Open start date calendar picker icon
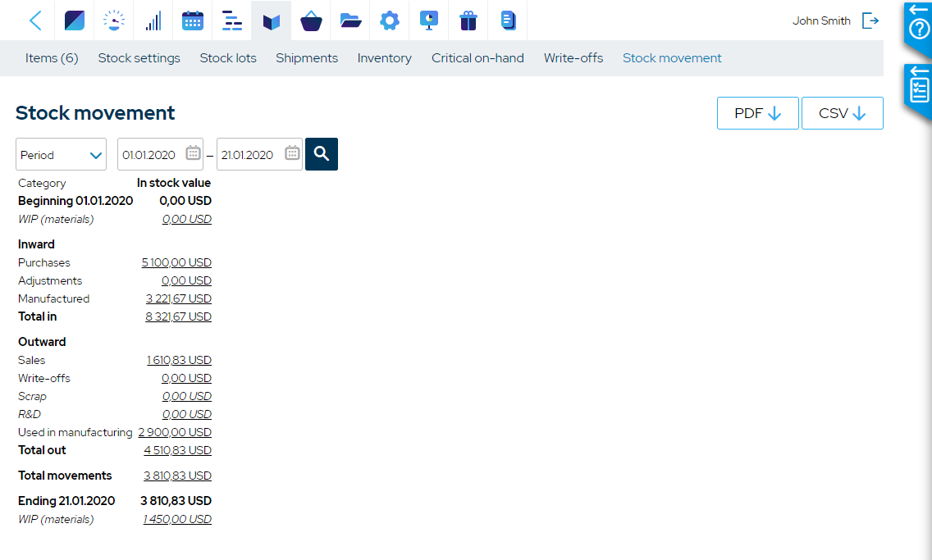The image size is (932, 560). (x=193, y=153)
